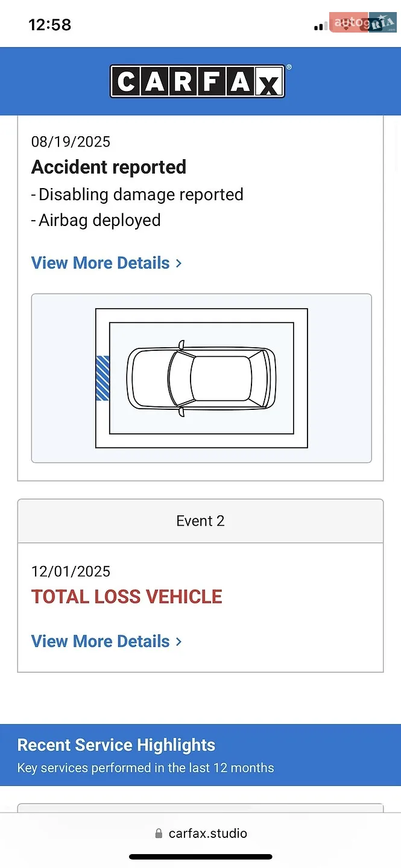401x868 pixels.
Task: Click the carfax.studio address text
Action: [x=208, y=834]
